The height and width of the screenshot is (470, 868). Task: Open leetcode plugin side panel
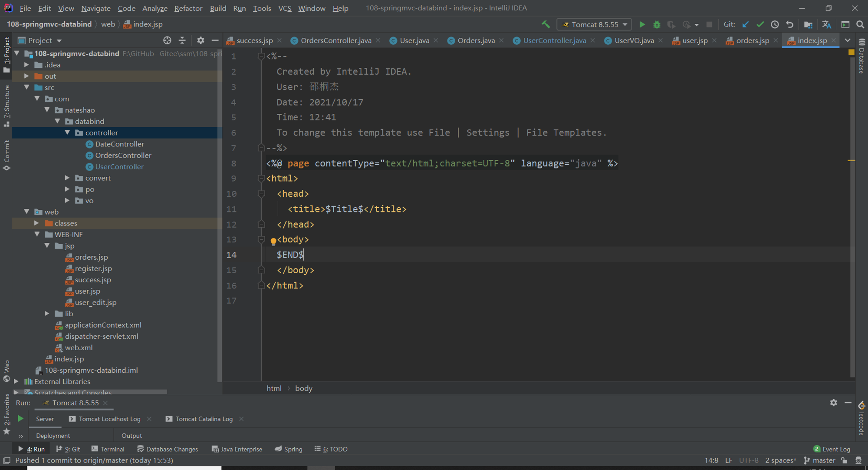coord(861,419)
